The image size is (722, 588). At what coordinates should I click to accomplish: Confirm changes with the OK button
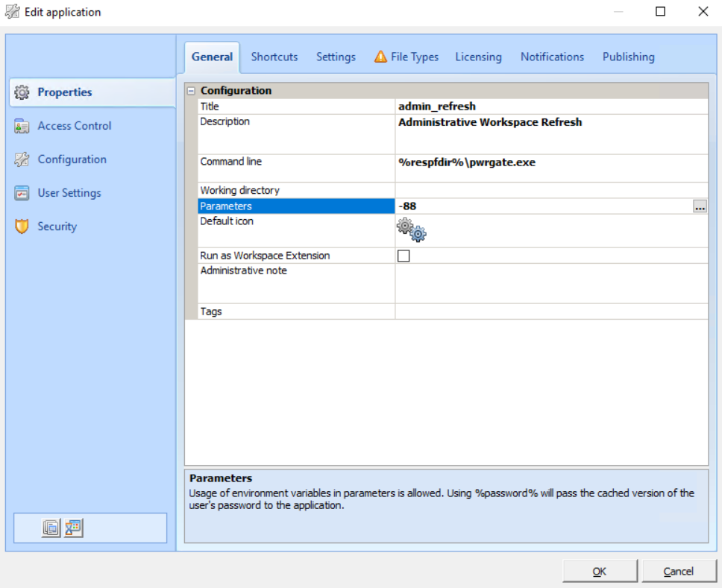coord(599,570)
